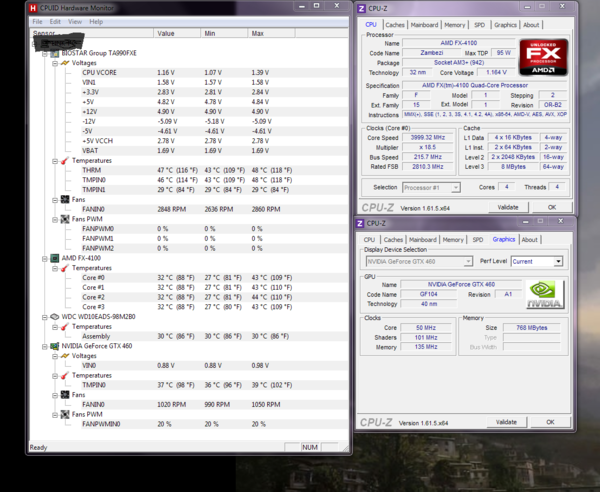Click the Value column header
This screenshot has height=492, width=600.
177,34
